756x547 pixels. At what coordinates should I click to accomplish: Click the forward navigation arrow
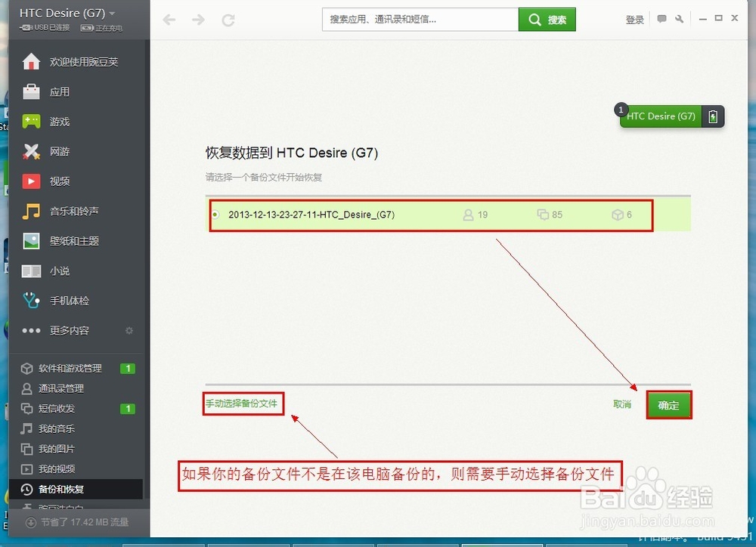(x=198, y=20)
